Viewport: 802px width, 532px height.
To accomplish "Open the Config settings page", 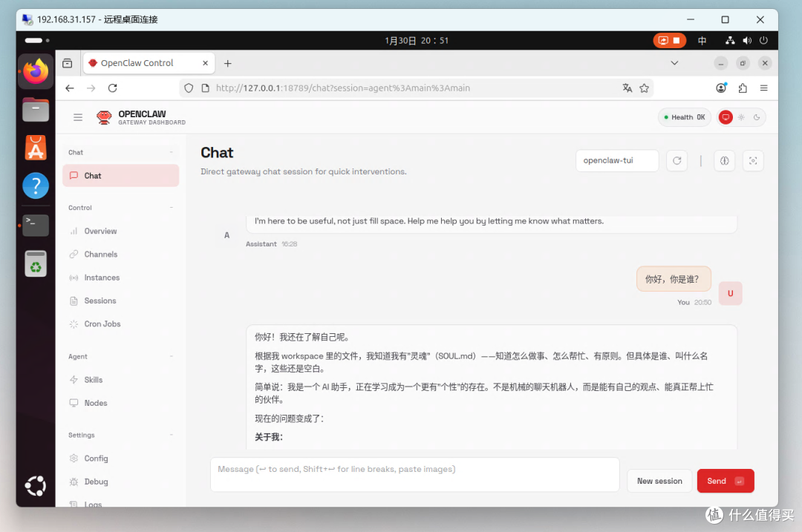I will pyautogui.click(x=121, y=459).
